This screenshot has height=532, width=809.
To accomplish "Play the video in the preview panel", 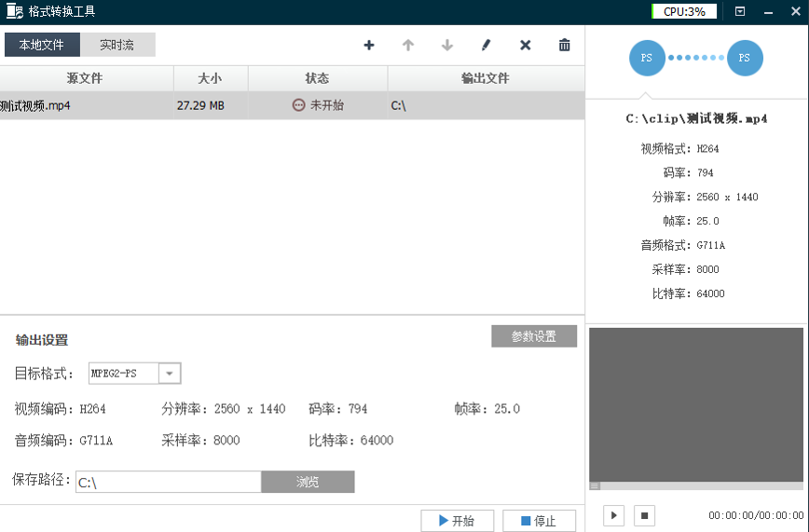I will (613, 515).
